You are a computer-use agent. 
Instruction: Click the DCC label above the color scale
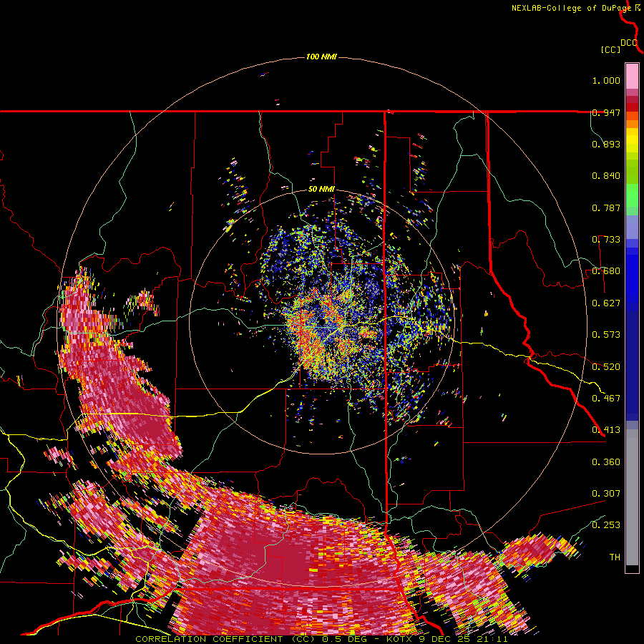pyautogui.click(x=629, y=43)
